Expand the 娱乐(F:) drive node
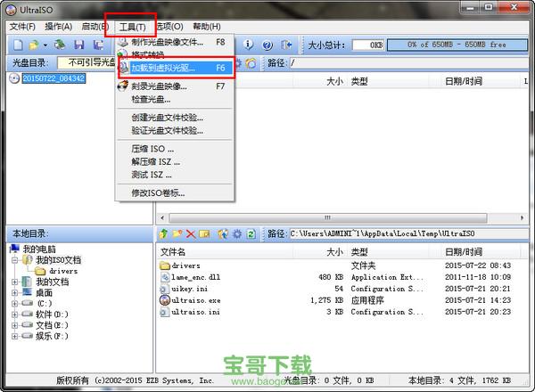This screenshot has height=392, width=535. 14,336
